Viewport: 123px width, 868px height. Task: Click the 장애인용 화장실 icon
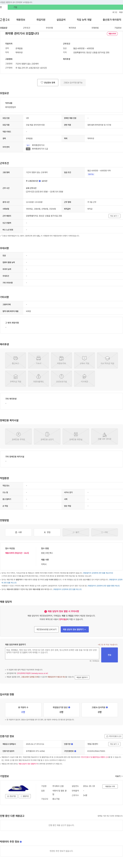[x=76, y=436]
